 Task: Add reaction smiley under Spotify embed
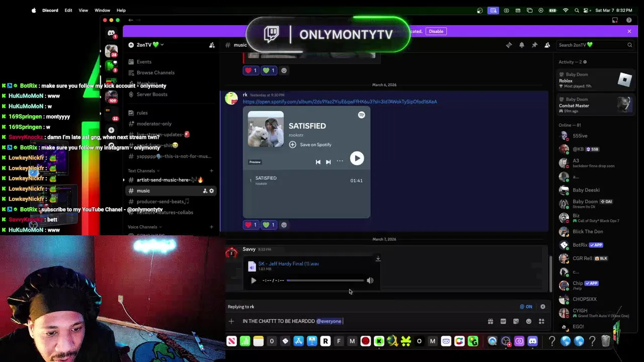click(284, 225)
